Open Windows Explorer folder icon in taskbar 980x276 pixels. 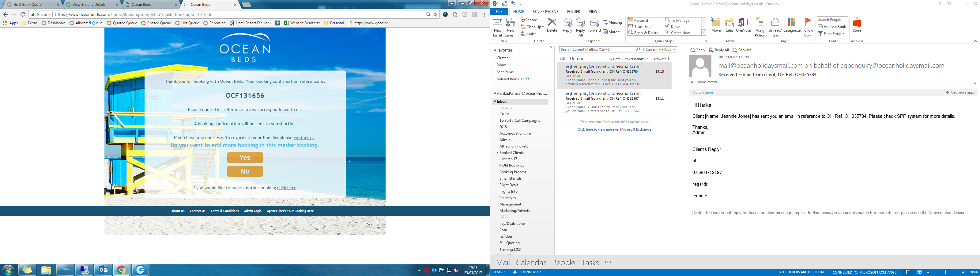pyautogui.click(x=46, y=270)
